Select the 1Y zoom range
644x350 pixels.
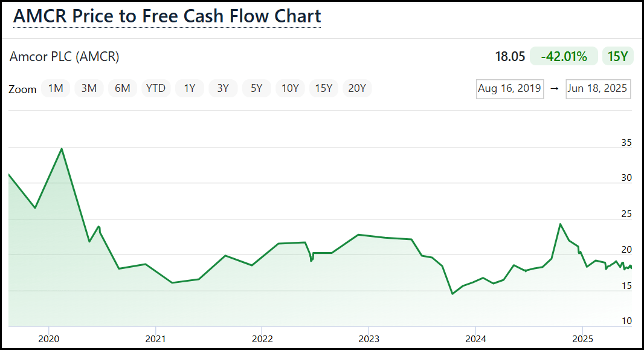(189, 88)
